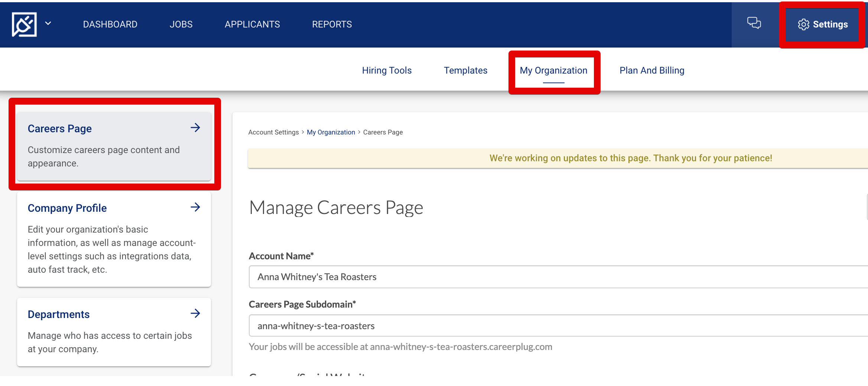This screenshot has height=386, width=868.
Task: Click the careerplug.com subdomain helper text
Action: point(400,347)
